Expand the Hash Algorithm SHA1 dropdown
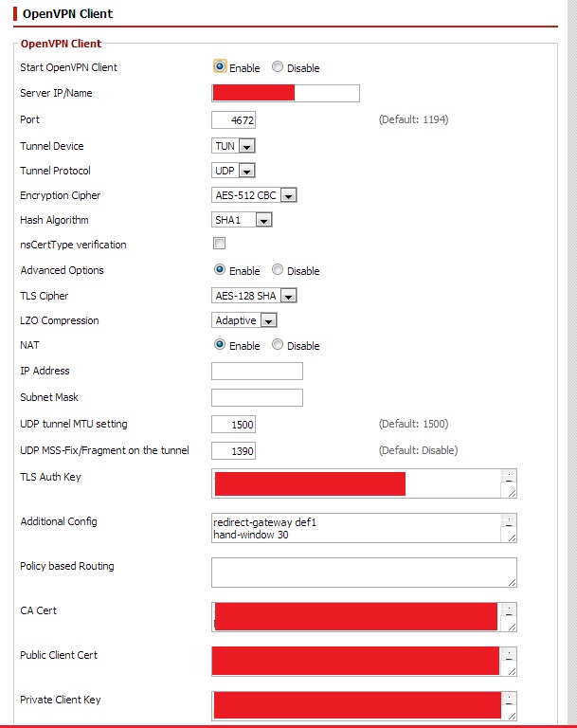Screen dimensions: 577x728 [x=242, y=220]
